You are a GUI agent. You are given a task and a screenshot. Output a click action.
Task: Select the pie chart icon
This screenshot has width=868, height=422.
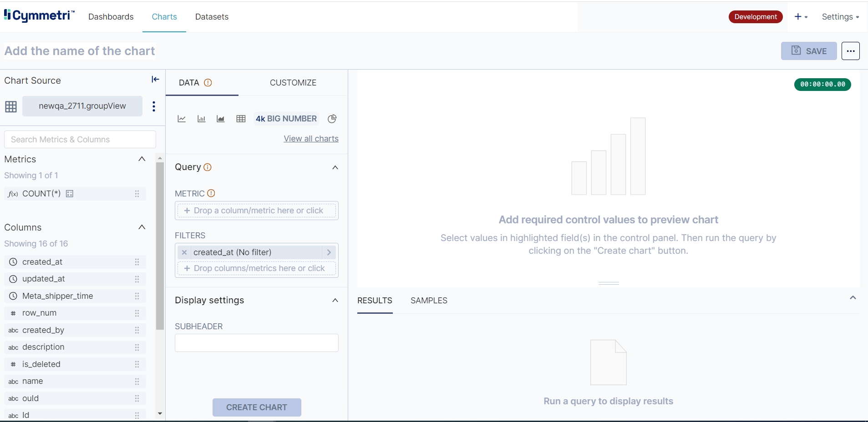[332, 119]
